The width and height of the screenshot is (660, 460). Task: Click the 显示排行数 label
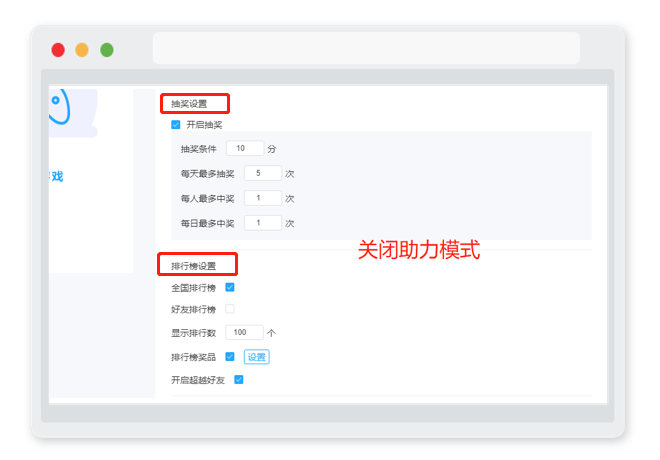[x=194, y=333]
